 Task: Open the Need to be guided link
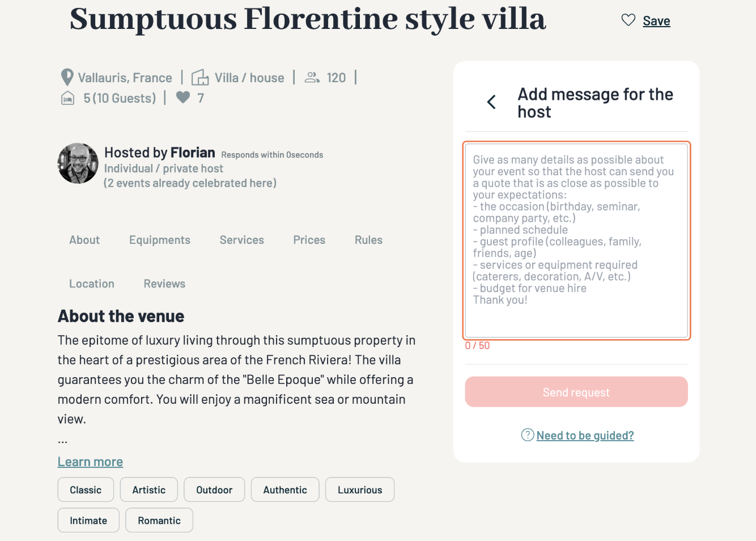[585, 436]
